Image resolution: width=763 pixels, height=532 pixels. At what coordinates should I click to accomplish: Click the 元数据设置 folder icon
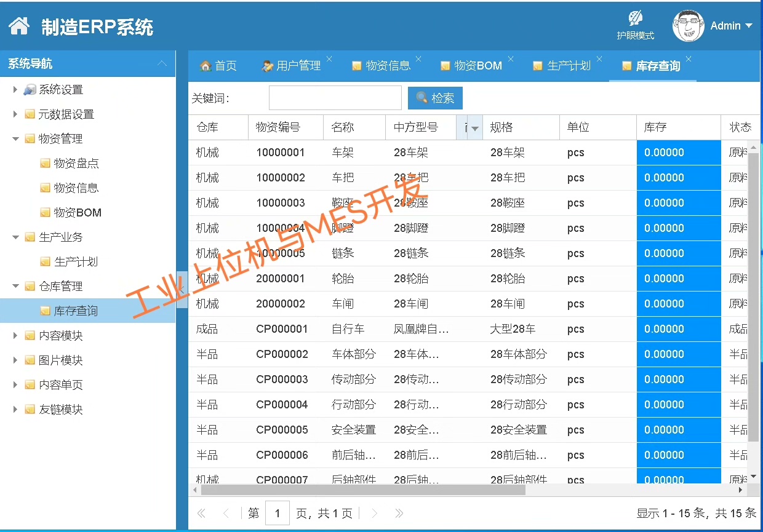[x=30, y=114]
